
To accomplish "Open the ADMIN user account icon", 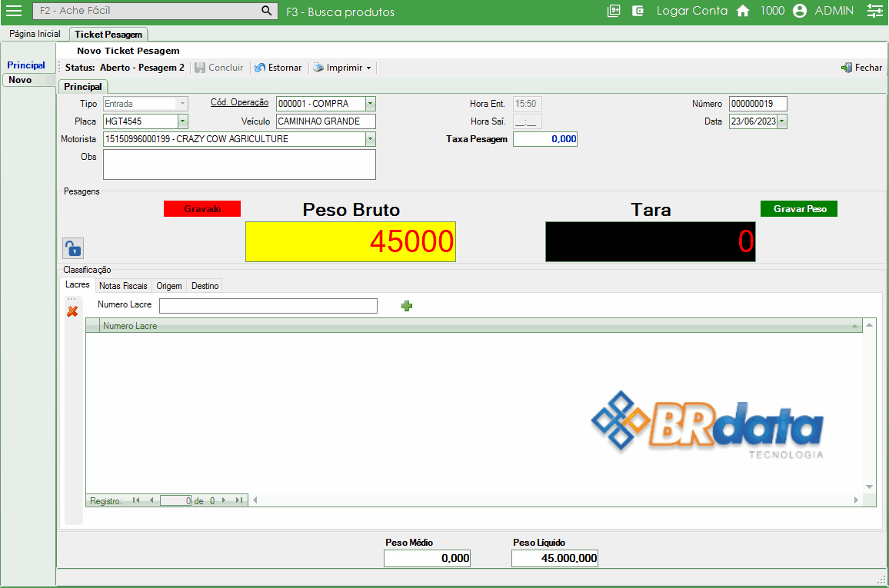I will coord(800,11).
